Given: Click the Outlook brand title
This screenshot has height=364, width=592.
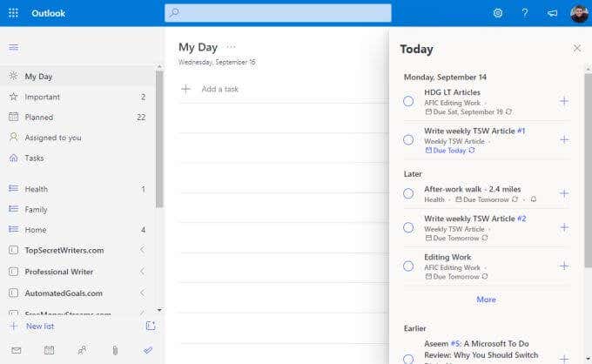Looking at the screenshot, I should pos(49,13).
